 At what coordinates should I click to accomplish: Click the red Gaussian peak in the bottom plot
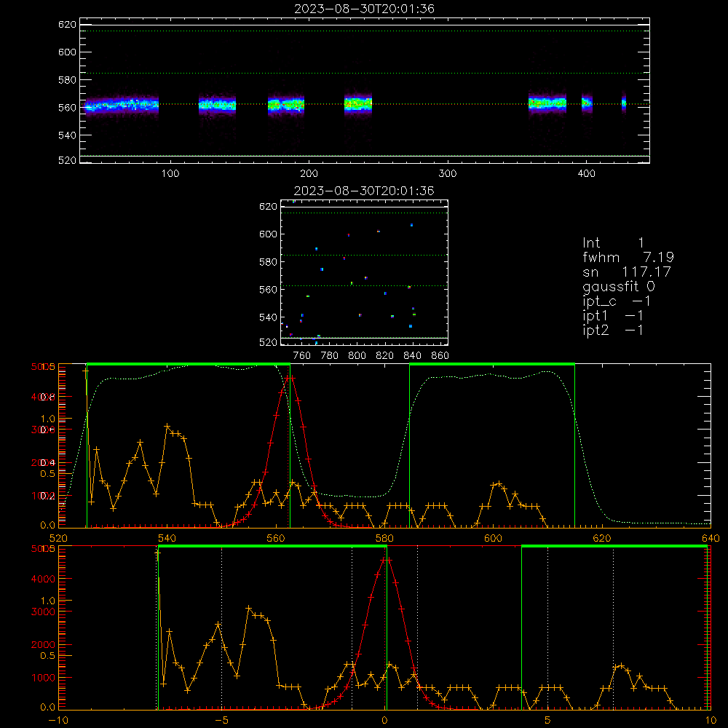point(387,561)
